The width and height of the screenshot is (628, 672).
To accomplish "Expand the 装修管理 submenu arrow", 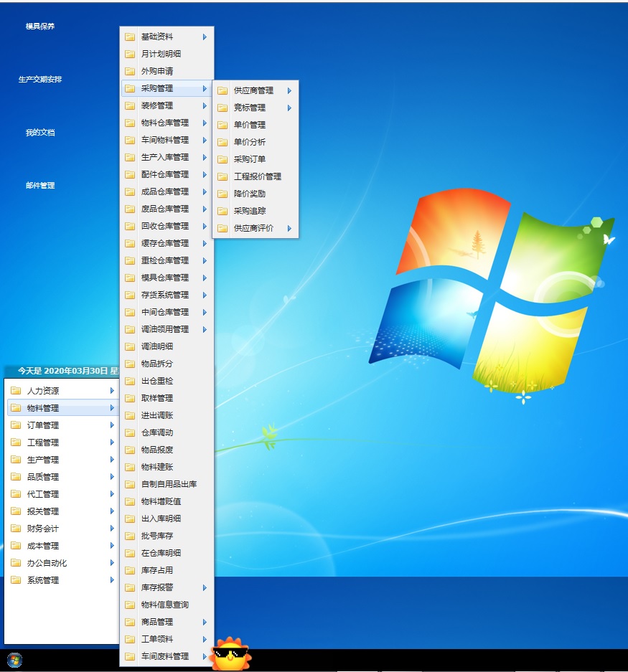I will tap(205, 105).
